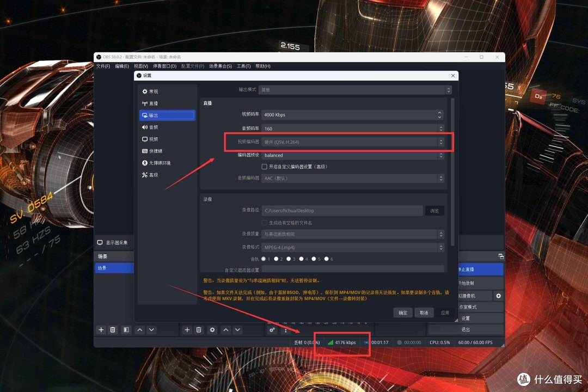Click the 4176 kbps status bar indicator
This screenshot has width=588, height=392.
point(341,342)
